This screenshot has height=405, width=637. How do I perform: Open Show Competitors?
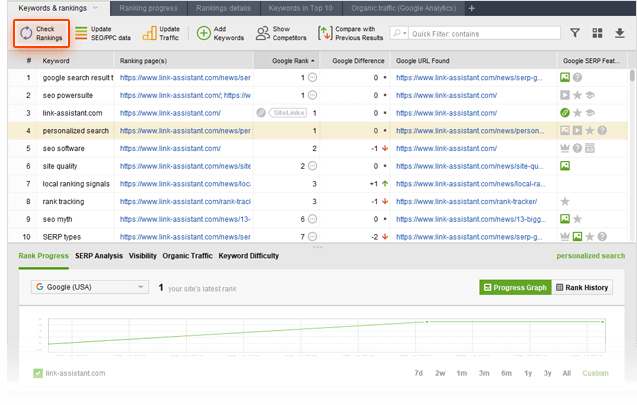pos(263,33)
